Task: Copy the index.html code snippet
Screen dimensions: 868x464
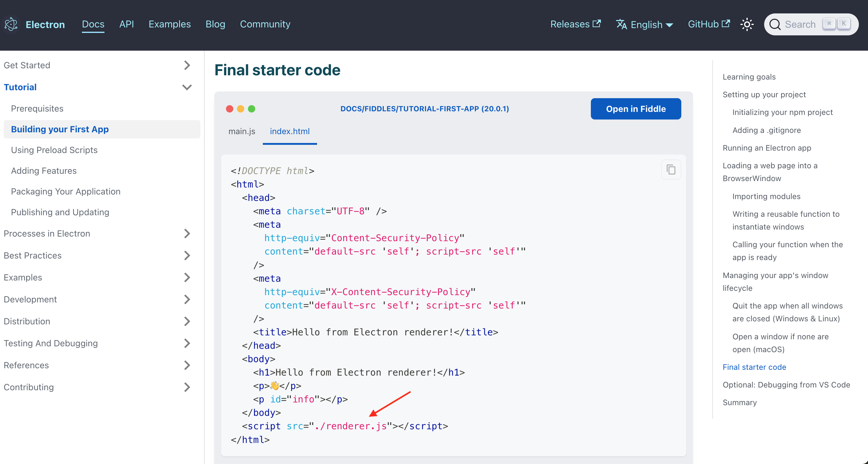Action: tap(671, 170)
